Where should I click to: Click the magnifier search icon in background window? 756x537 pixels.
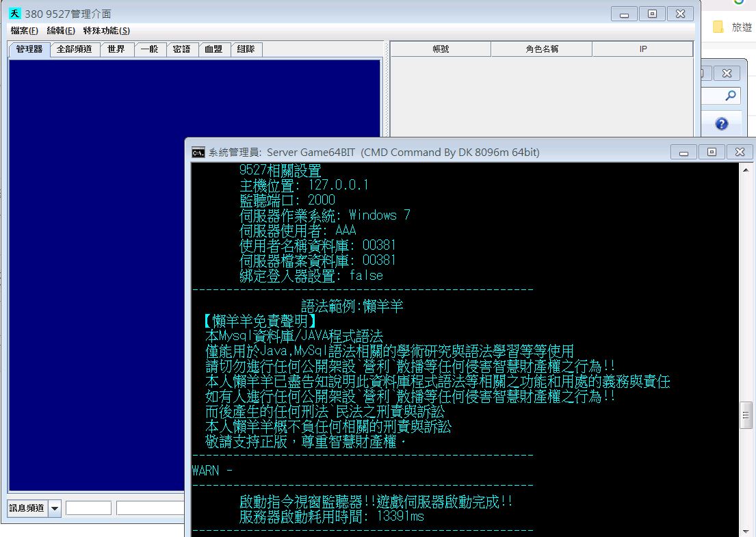731,96
